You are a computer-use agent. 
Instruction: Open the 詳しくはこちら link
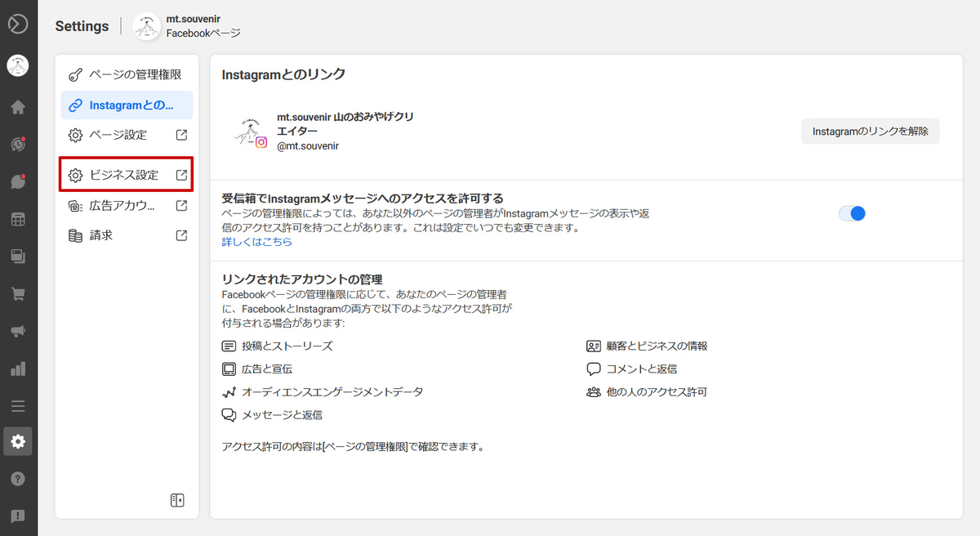pyautogui.click(x=257, y=242)
